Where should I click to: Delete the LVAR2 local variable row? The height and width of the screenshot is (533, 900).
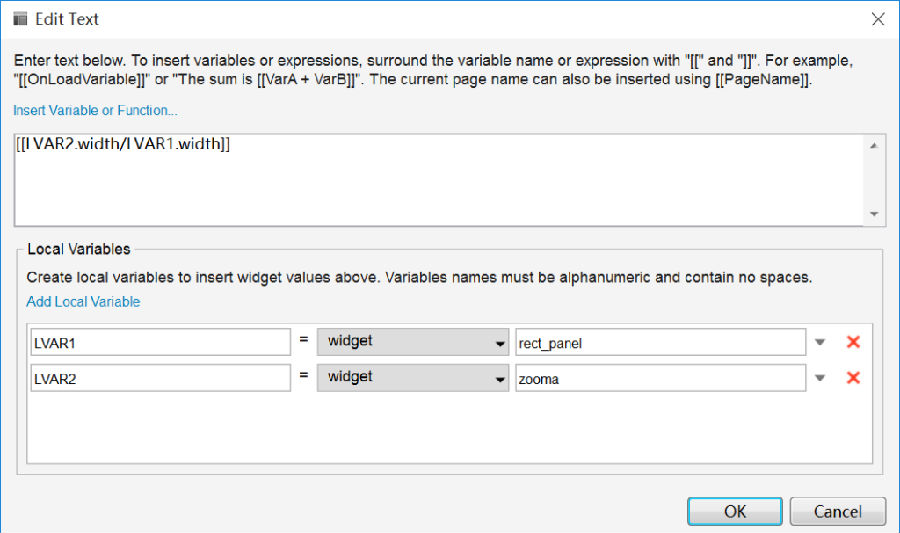pyautogui.click(x=853, y=378)
